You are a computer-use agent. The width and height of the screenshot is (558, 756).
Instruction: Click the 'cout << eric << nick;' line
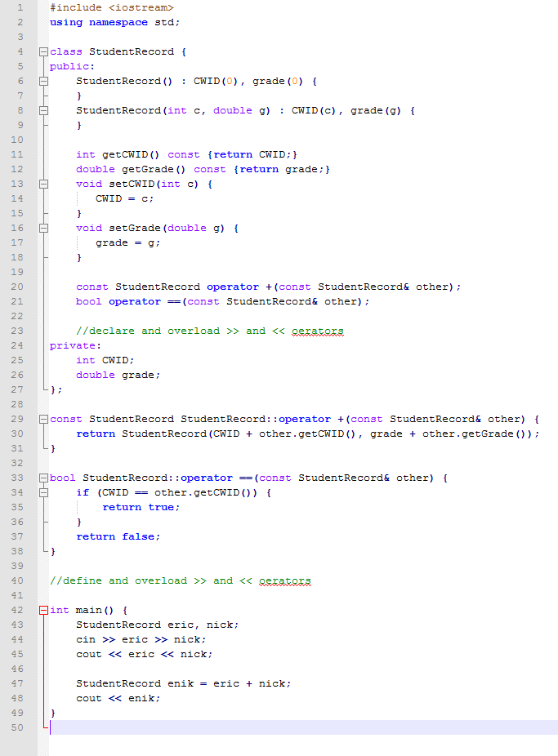145,654
